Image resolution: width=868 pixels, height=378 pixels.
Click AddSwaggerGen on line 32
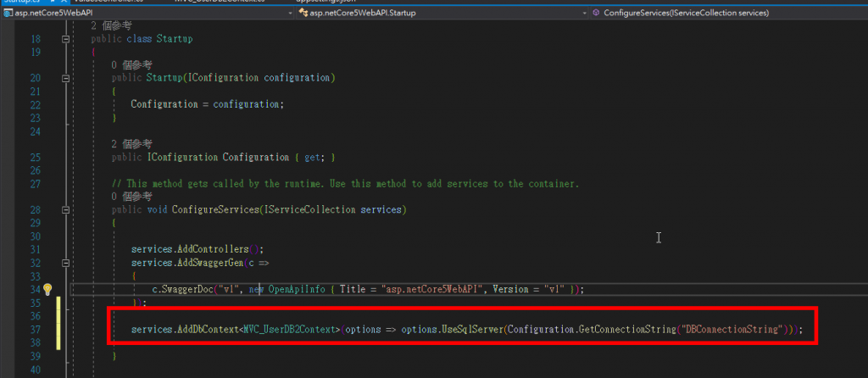[x=210, y=263]
